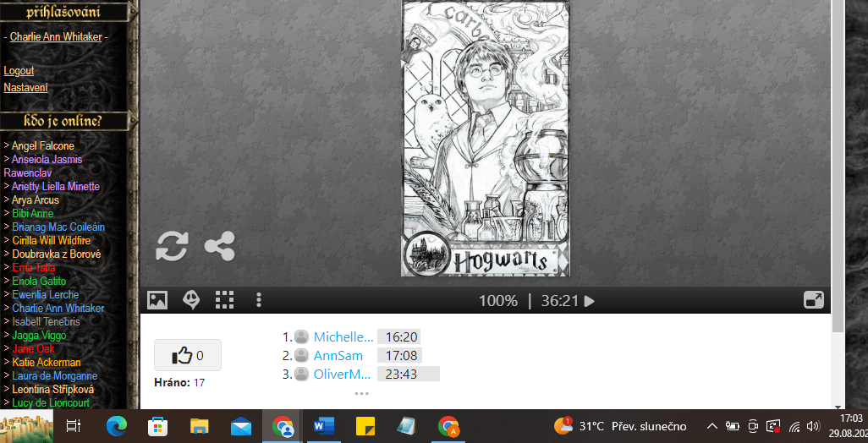
Task: Click the 16:20 best time entry
Action: click(x=398, y=336)
